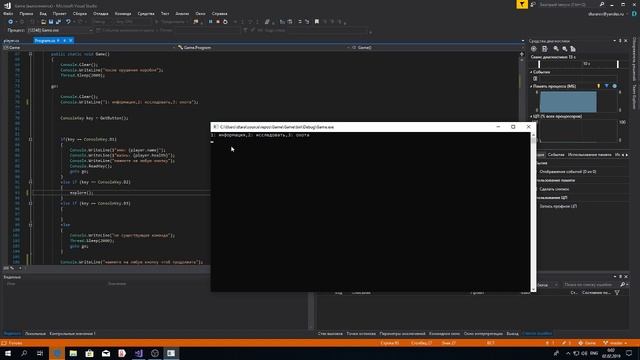
Task: Click the Diagnostic Tools settings gear icon
Action: click(x=533, y=49)
